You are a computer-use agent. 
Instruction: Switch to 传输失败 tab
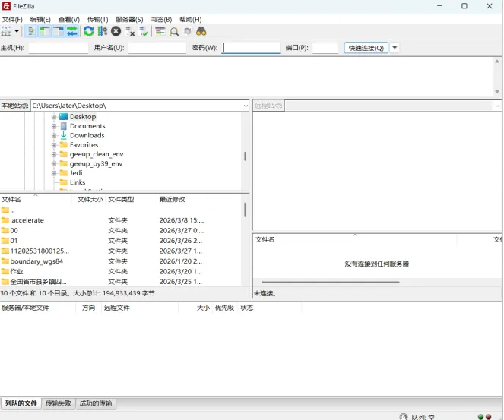(59, 403)
